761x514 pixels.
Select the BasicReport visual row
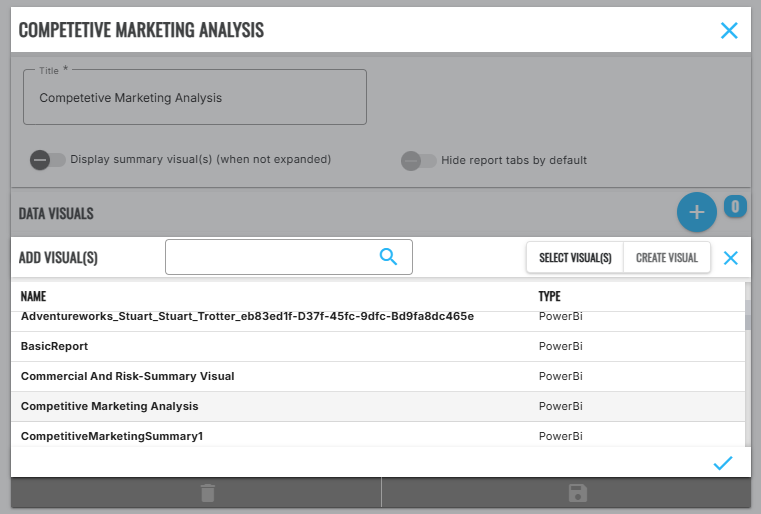point(378,347)
